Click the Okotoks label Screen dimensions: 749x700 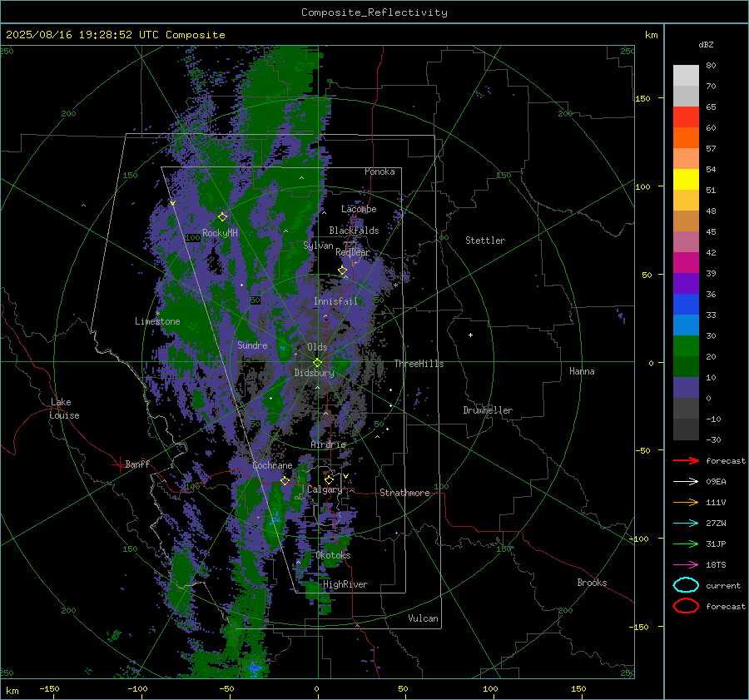pos(334,555)
